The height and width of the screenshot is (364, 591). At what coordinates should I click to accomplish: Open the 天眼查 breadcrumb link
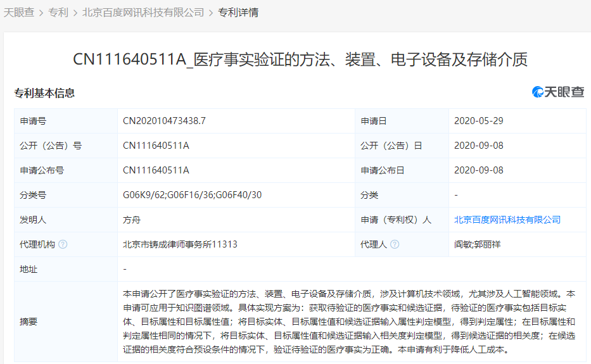(x=19, y=13)
